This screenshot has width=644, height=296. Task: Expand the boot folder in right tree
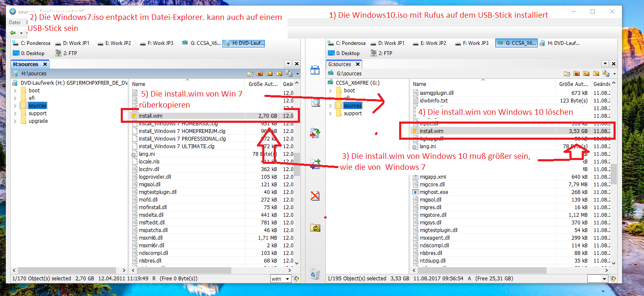point(330,90)
